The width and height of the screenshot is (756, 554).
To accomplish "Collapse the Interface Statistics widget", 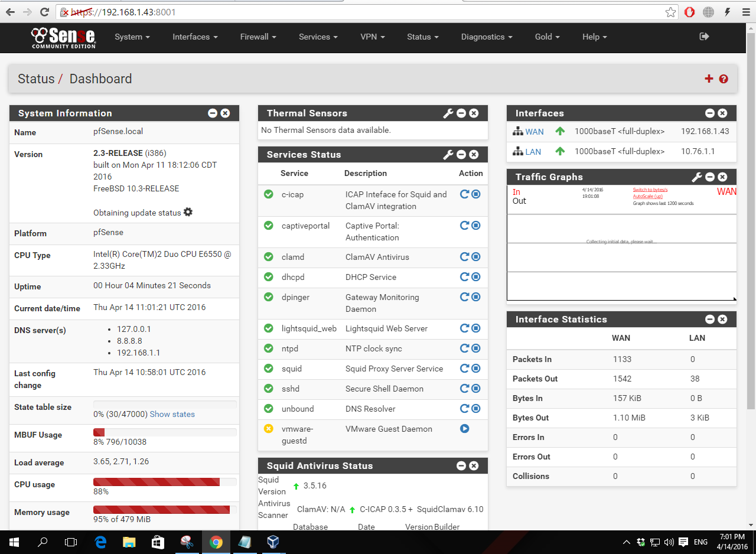I will click(710, 320).
